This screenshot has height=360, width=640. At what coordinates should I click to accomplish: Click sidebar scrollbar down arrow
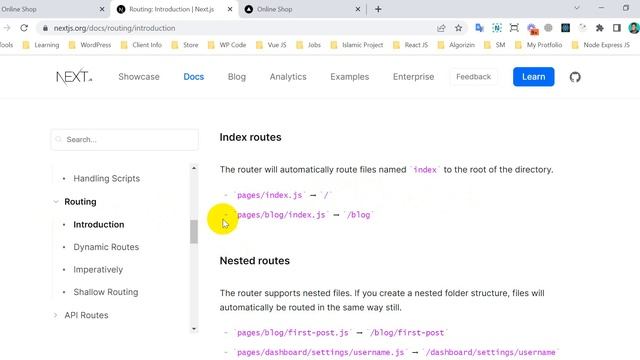[x=194, y=329]
